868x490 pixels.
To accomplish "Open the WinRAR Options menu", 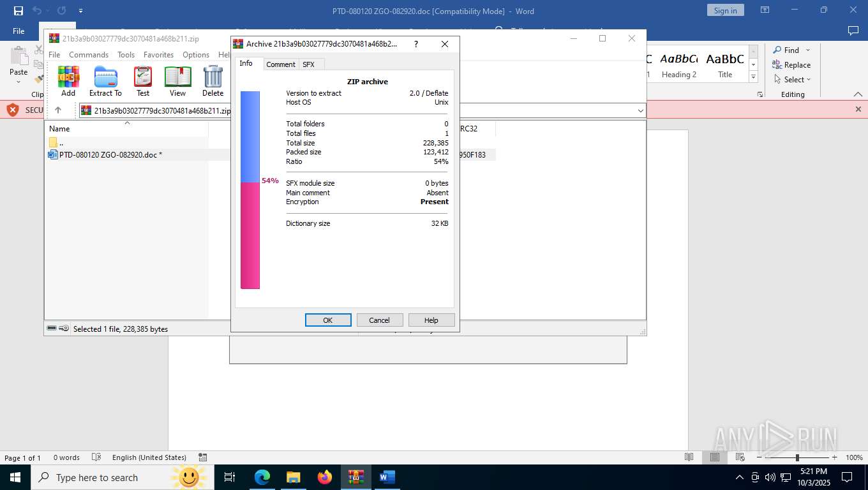I will pos(196,54).
